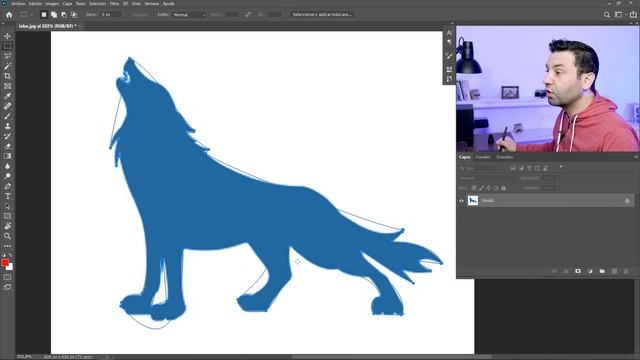Open the Edit Toolbar three-dots button
Image resolution: width=640 pixels, height=360 pixels.
[x=7, y=246]
